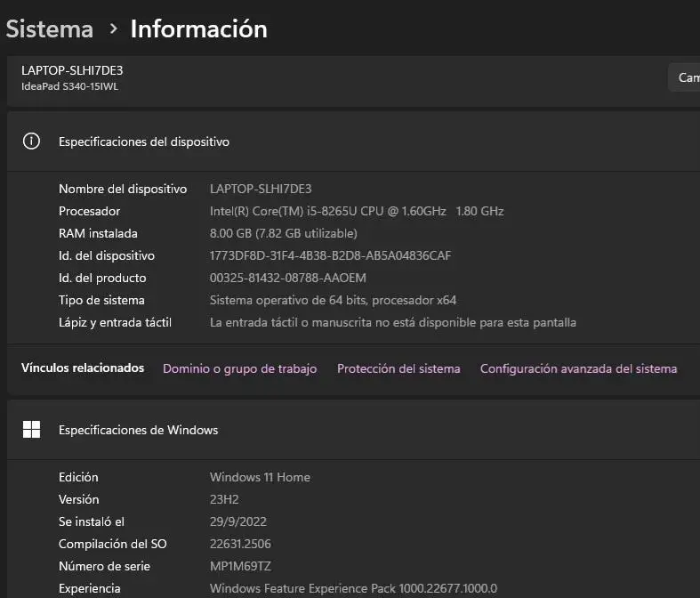Click the Edición label
Viewport: 700px width, 598px height.
tap(78, 477)
